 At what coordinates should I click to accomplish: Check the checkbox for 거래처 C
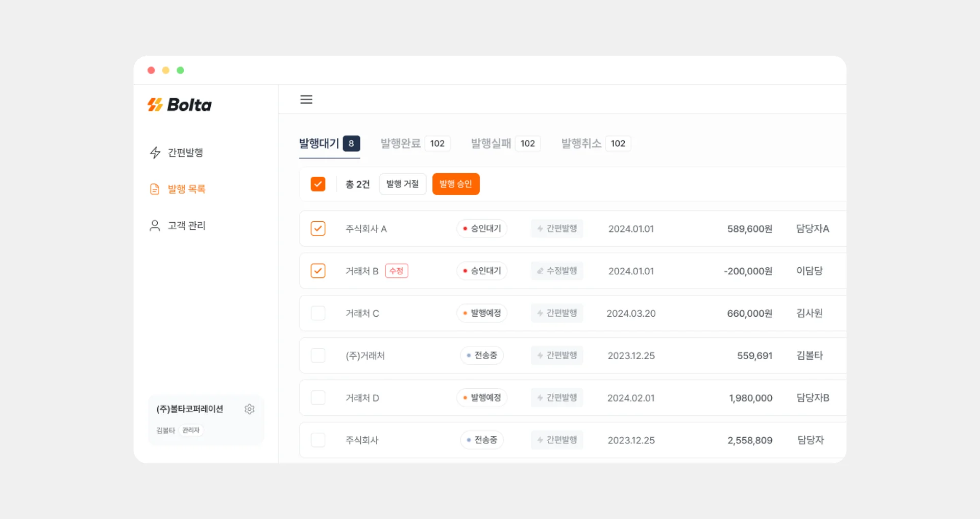tap(318, 313)
